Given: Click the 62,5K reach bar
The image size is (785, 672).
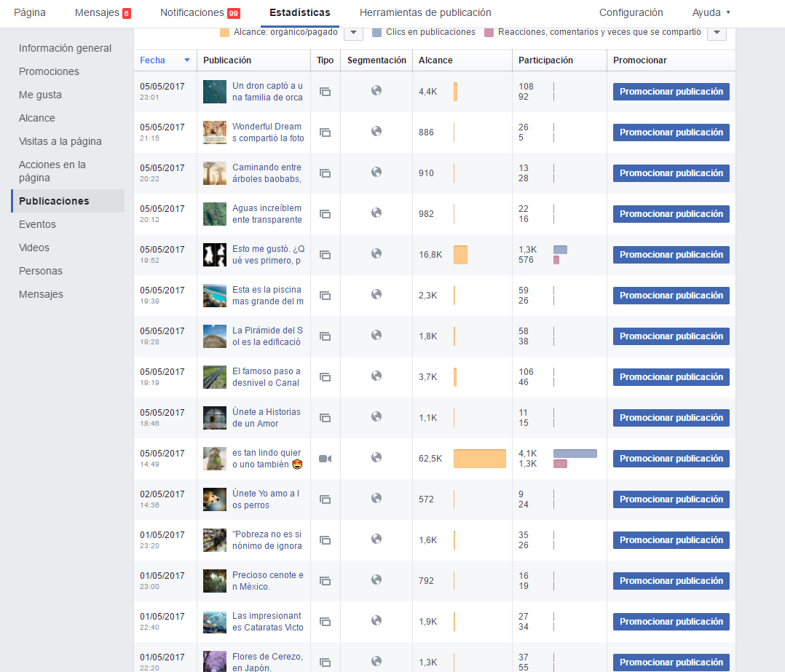Looking at the screenshot, I should pyautogui.click(x=480, y=459).
